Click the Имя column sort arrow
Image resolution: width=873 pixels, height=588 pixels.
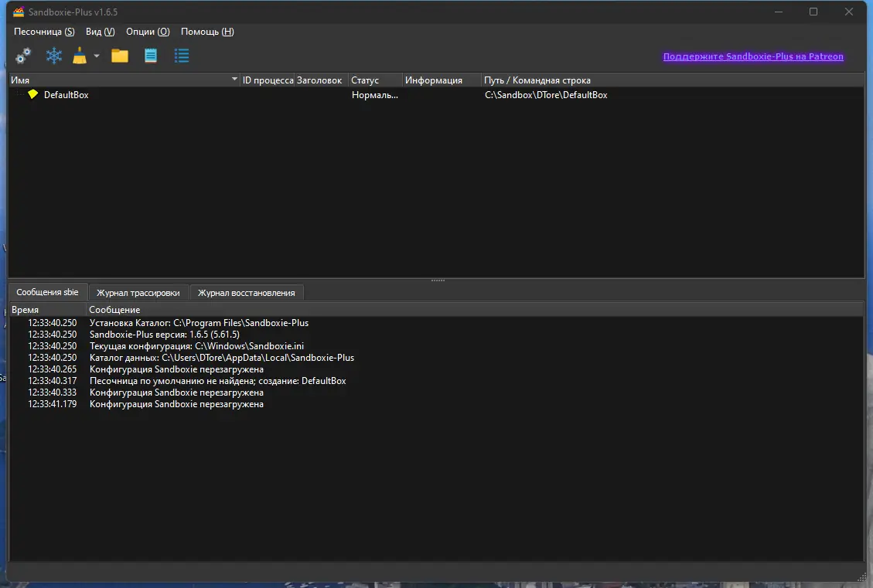[x=234, y=80]
